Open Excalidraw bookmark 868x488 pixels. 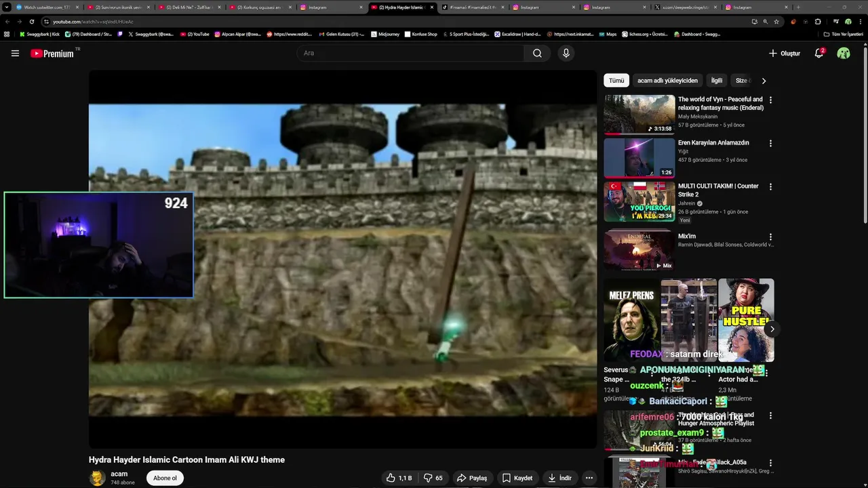pyautogui.click(x=517, y=34)
